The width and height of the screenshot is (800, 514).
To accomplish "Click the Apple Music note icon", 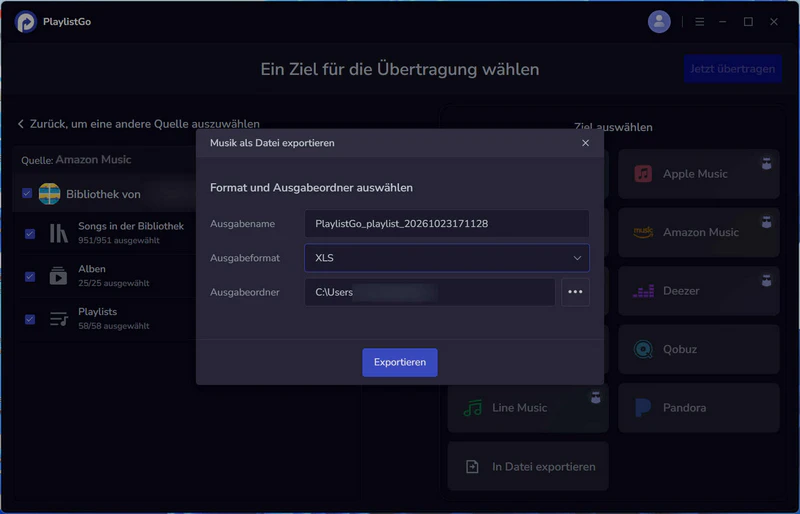I will (x=643, y=174).
